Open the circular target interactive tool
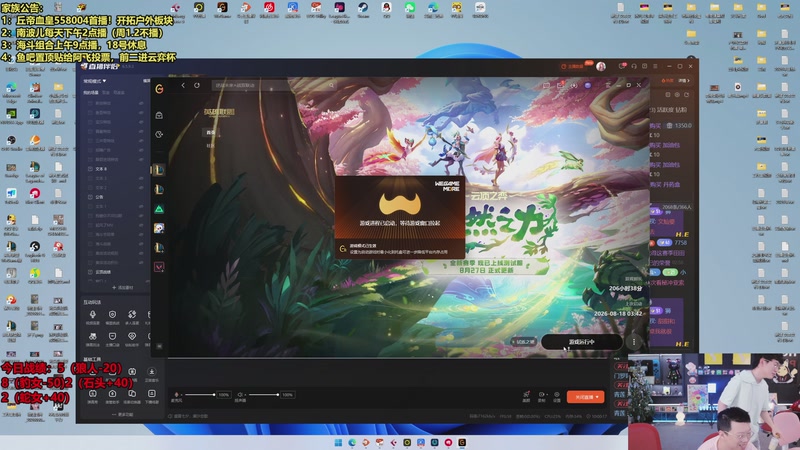The width and height of the screenshot is (800, 450). [x=112, y=315]
